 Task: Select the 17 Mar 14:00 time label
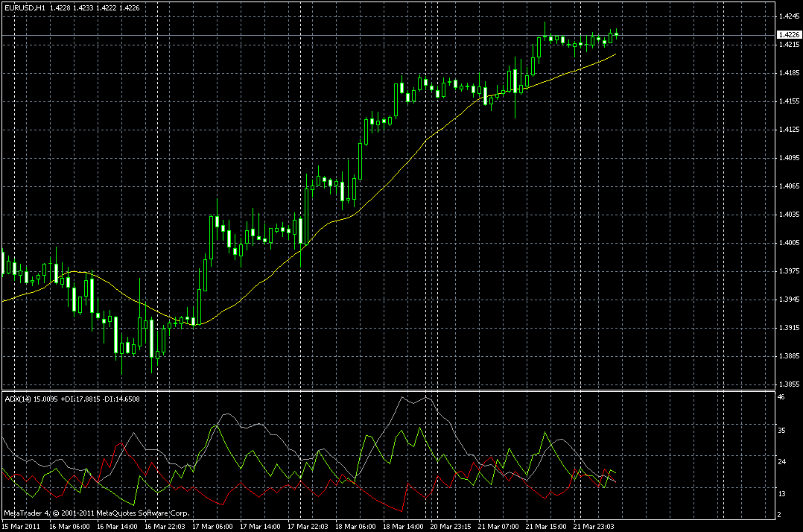click(x=260, y=526)
